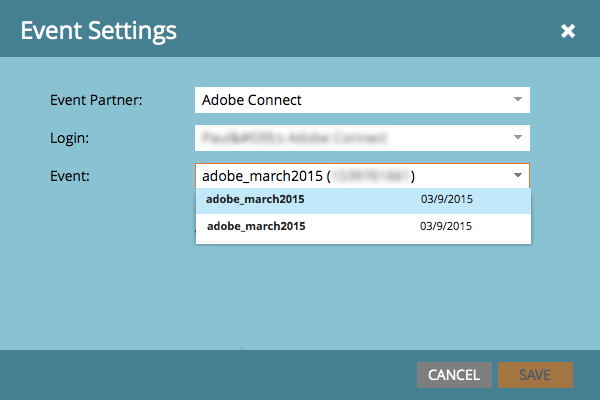Click the Adobe Connect partner field
The image size is (600, 400).
(x=350, y=100)
